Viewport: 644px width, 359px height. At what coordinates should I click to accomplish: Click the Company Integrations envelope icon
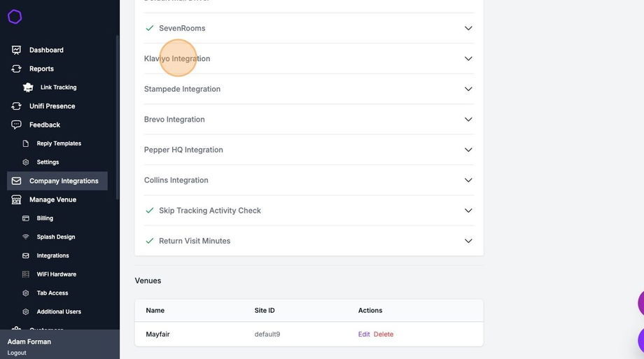16,181
